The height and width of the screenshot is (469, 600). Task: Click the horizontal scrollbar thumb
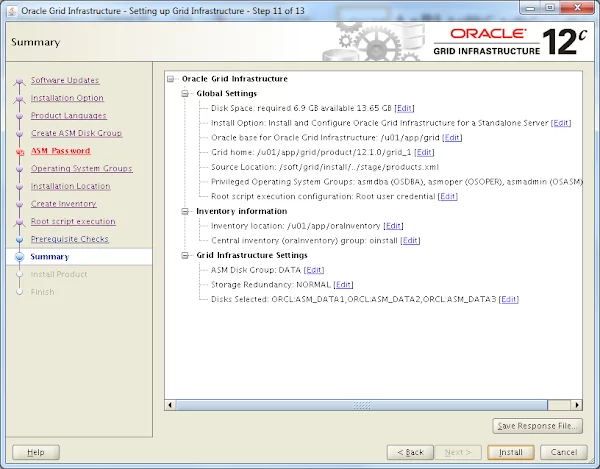(362, 405)
